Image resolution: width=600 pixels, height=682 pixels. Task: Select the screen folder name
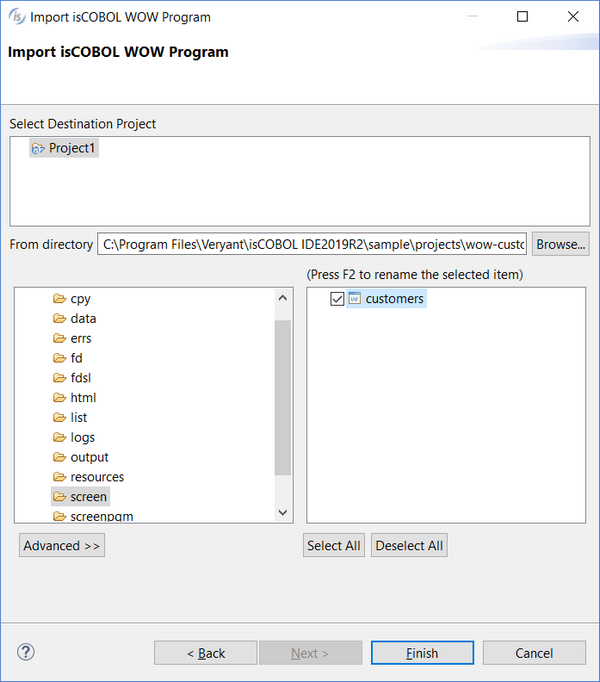(x=88, y=497)
